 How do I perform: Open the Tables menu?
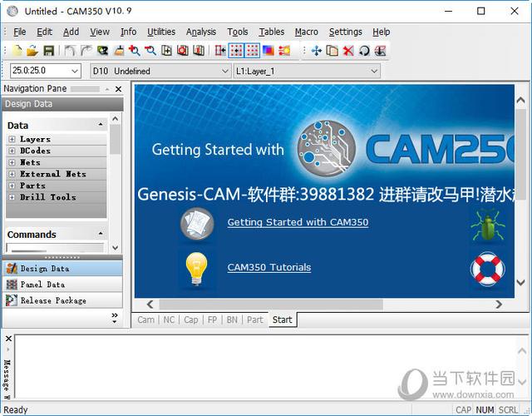(272, 32)
